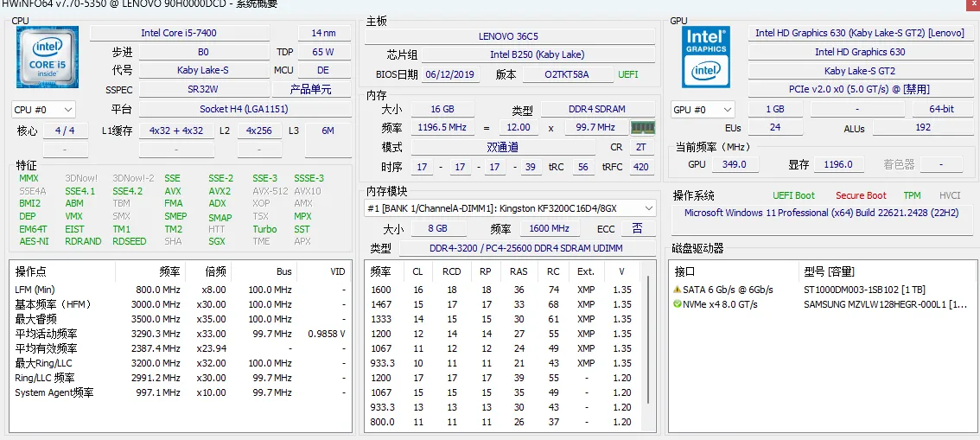This screenshot has width=980, height=440.
Task: Click the O2TKT58A BIOS version field
Action: tap(568, 74)
